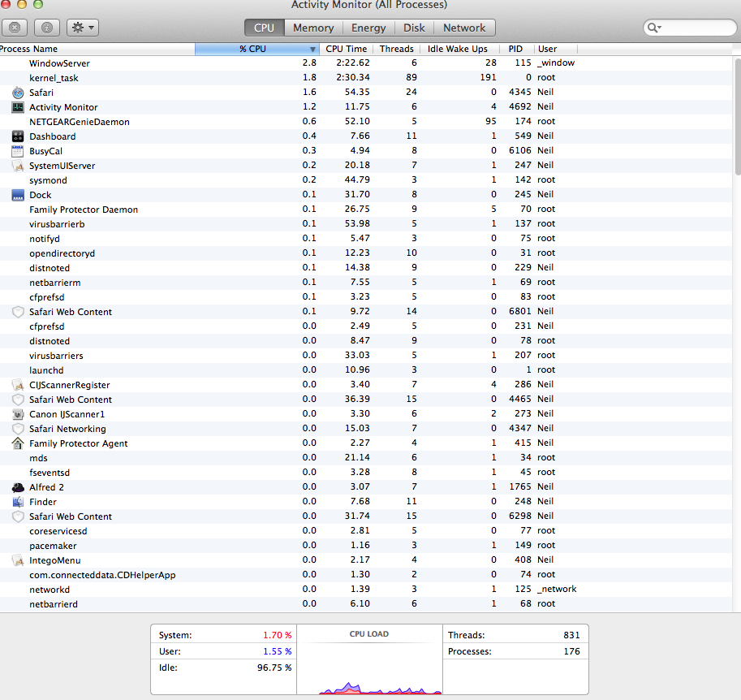This screenshot has width=741, height=700.
Task: Sort by the % CPU column header
Action: coord(257,49)
